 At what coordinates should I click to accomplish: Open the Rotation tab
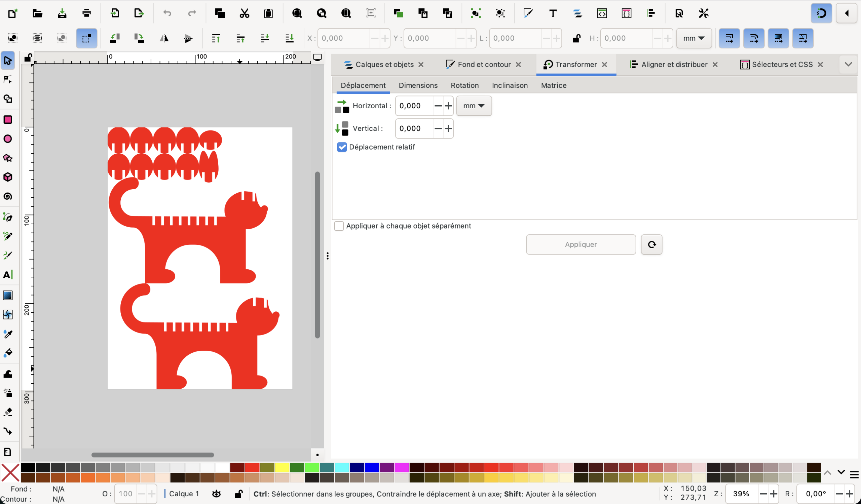465,85
